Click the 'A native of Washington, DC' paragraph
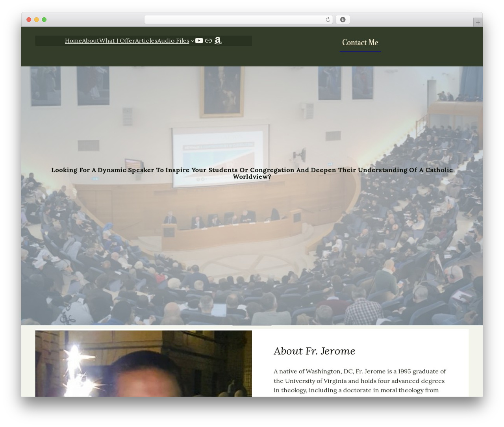The width and height of the screenshot is (504, 427). (360, 381)
